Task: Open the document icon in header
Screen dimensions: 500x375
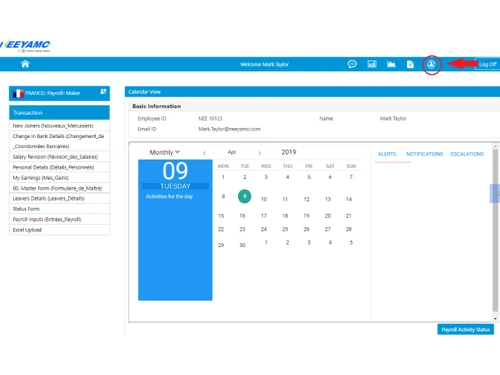Action: pyautogui.click(x=410, y=64)
